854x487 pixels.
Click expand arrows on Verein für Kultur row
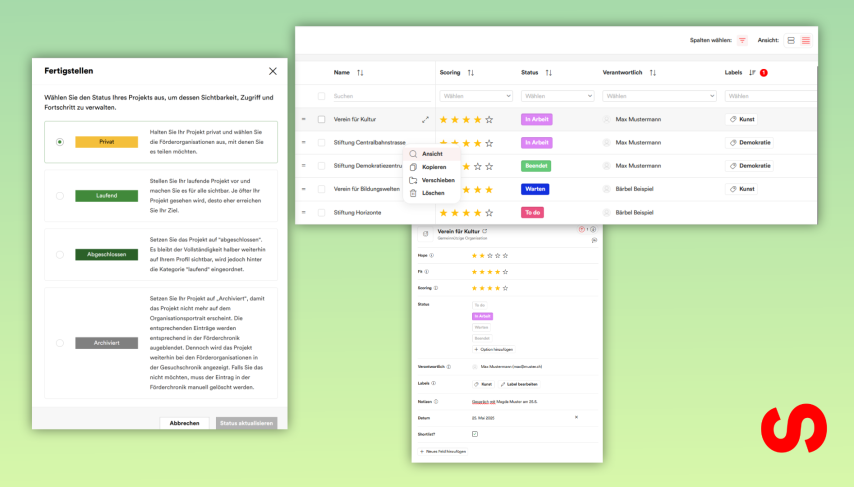pyautogui.click(x=425, y=119)
